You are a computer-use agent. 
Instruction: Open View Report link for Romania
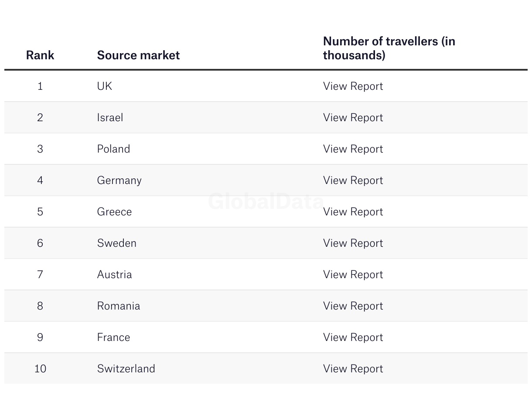tap(353, 306)
